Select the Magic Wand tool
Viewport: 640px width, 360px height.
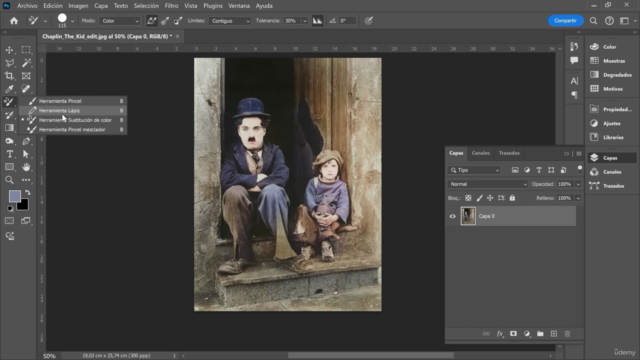click(26, 63)
